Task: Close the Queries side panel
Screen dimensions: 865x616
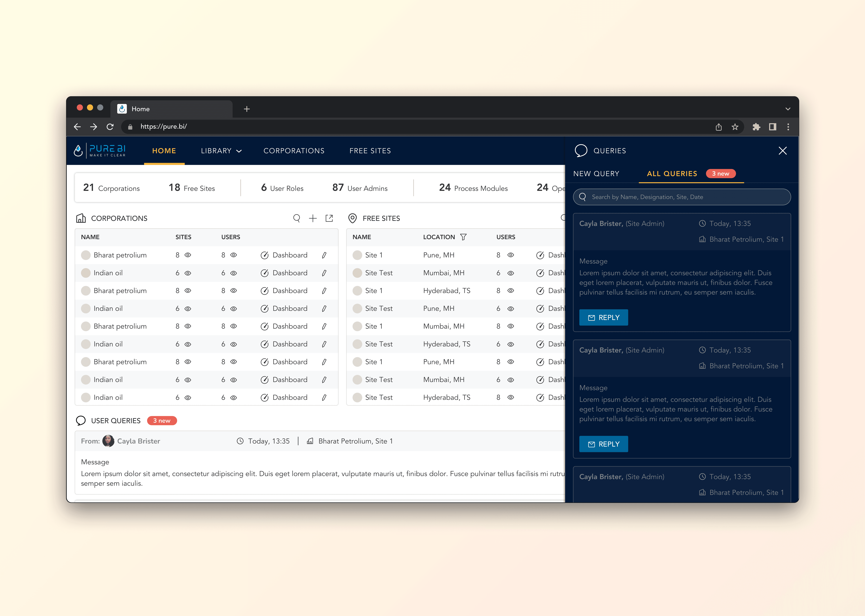Action: (782, 151)
